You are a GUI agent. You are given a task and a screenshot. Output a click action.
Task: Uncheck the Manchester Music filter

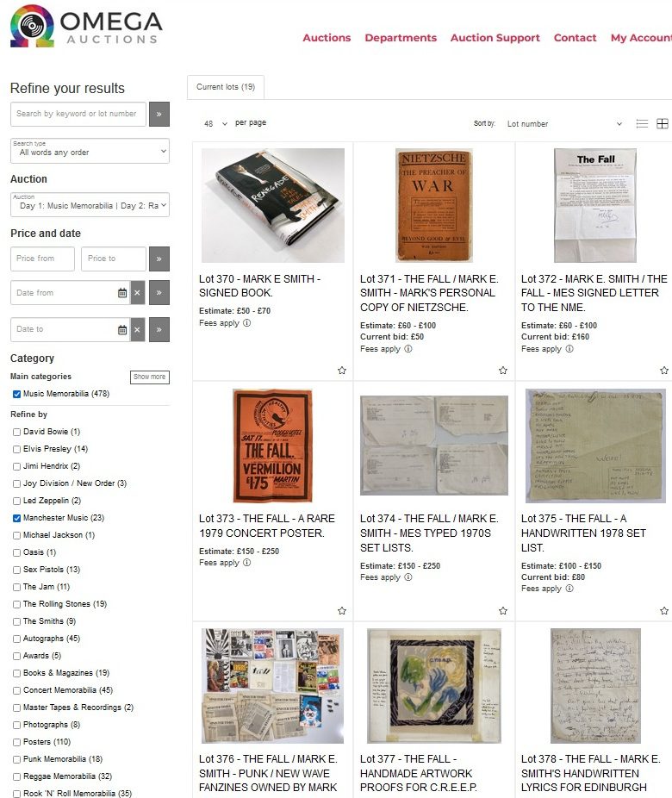16,518
